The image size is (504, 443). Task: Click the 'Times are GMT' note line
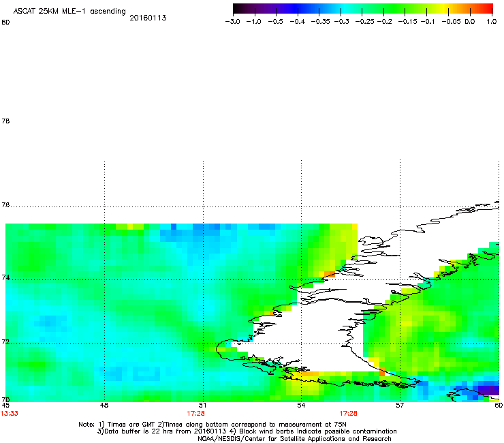click(x=212, y=425)
